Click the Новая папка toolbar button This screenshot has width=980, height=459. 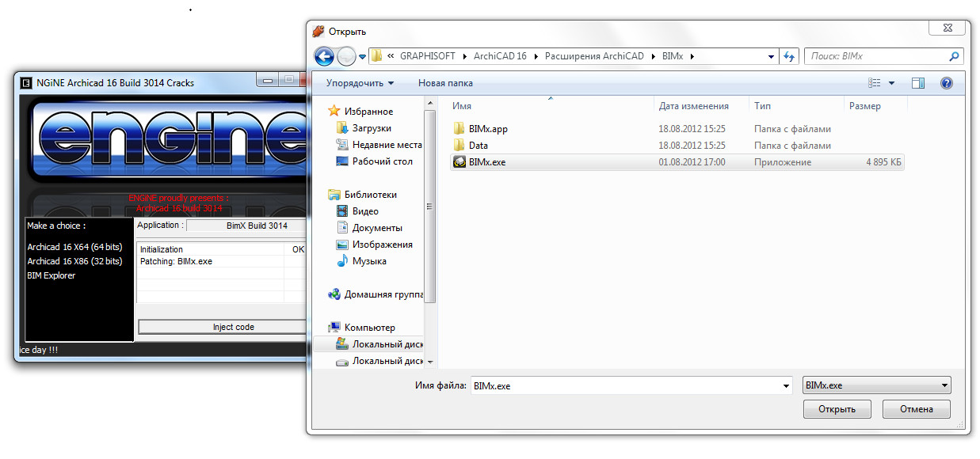tap(445, 83)
